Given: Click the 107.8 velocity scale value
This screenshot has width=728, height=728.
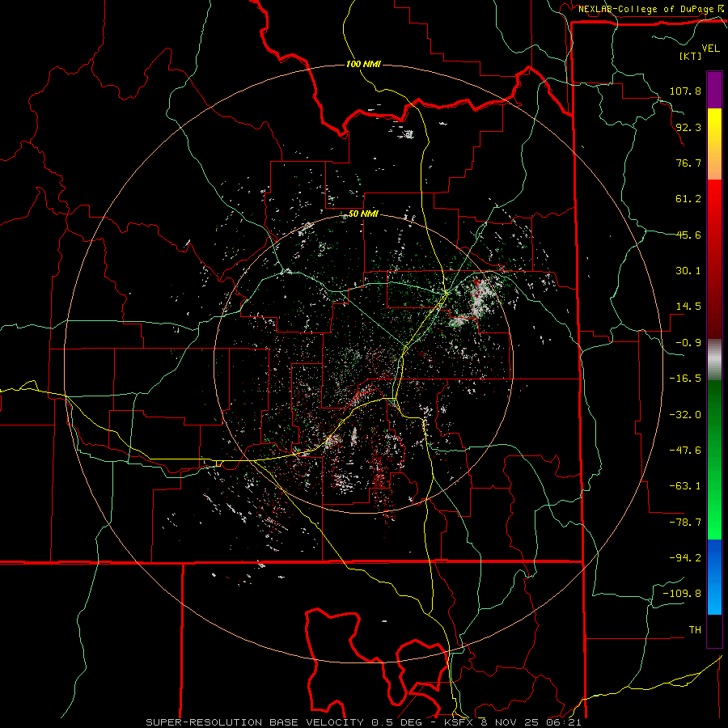Looking at the screenshot, I should (x=685, y=91).
